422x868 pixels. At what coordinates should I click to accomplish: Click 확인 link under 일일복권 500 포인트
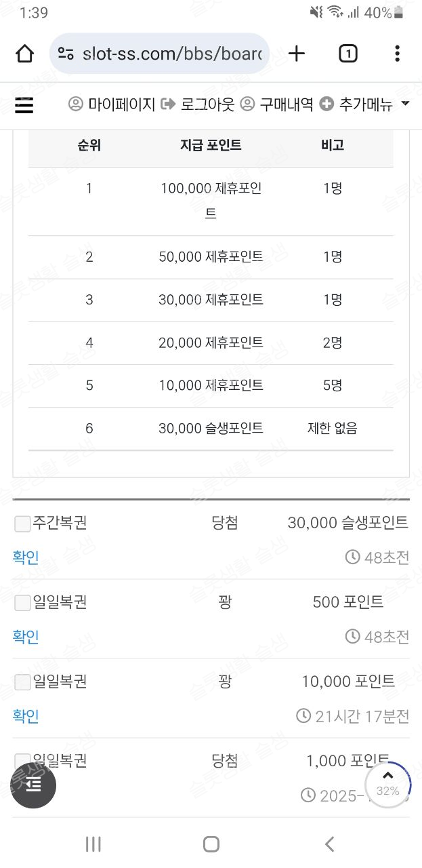pos(26,637)
